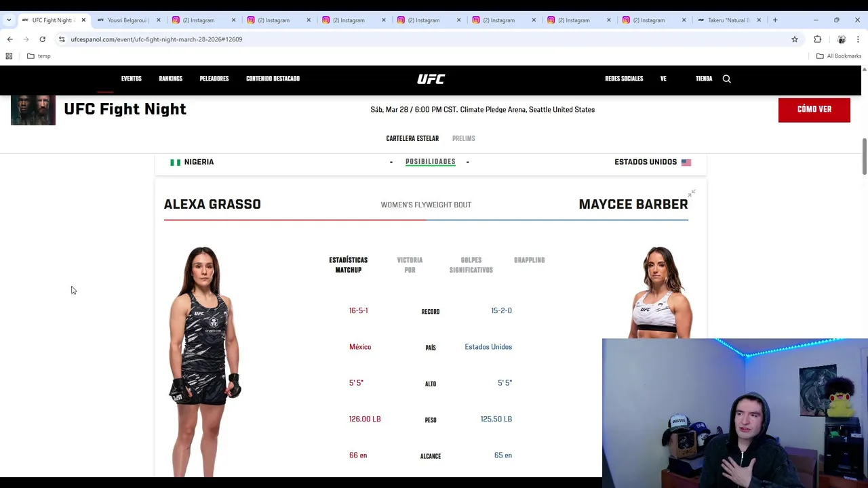Open the RANKINGS menu
This screenshot has height=488, width=868.
(x=170, y=79)
